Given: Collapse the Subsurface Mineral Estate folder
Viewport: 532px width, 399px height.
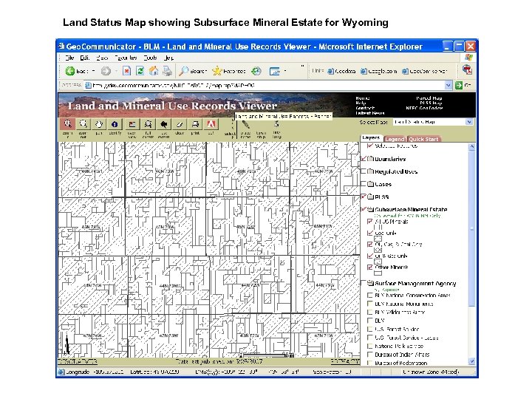Looking at the screenshot, I should click(369, 210).
